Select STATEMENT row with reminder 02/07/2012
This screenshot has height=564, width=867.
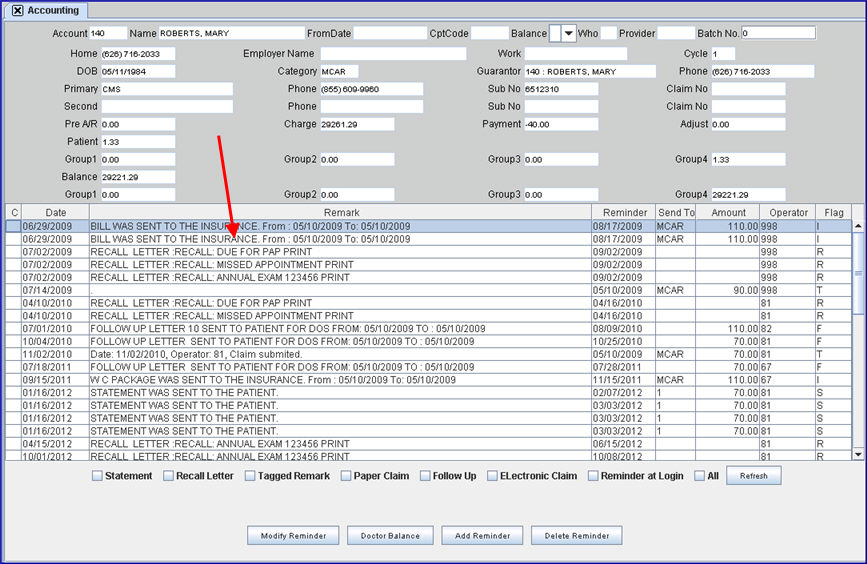tap(429, 393)
